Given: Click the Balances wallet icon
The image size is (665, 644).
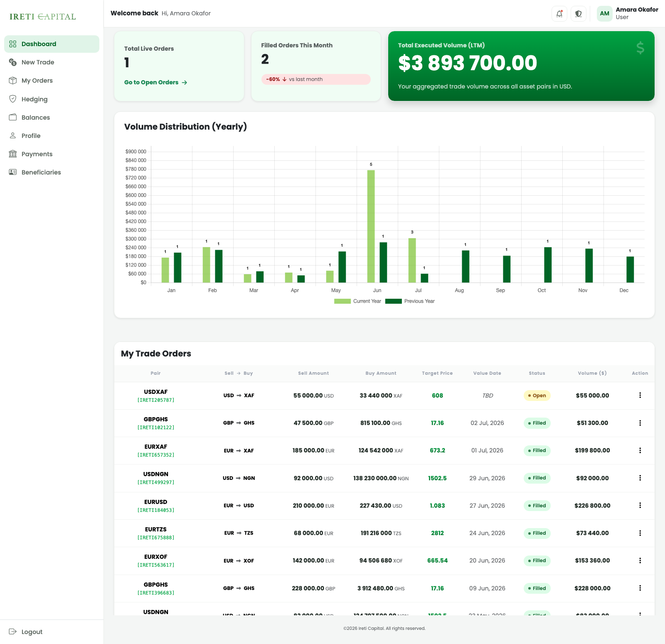Looking at the screenshot, I should 13,117.
